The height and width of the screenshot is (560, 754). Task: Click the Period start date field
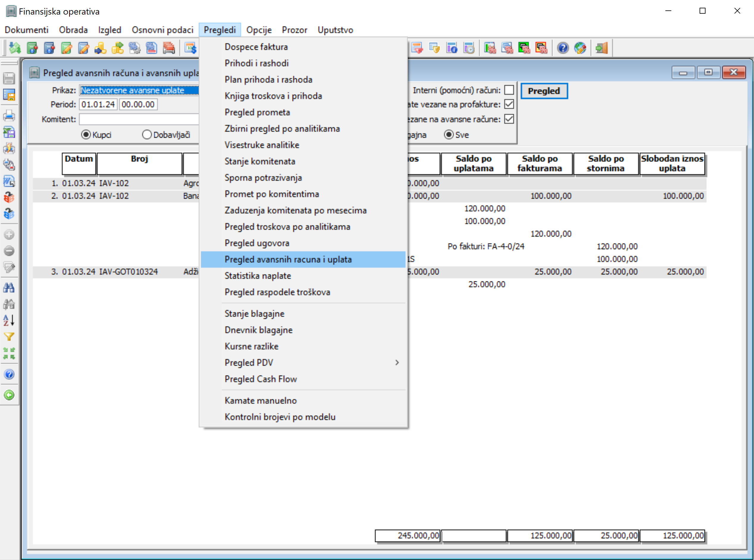point(98,104)
